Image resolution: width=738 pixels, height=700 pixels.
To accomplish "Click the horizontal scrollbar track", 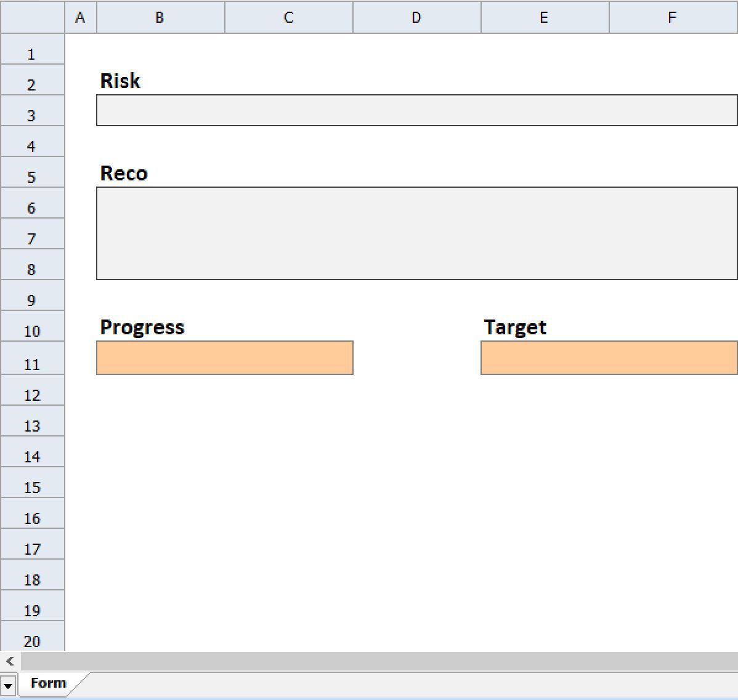I will point(379,661).
